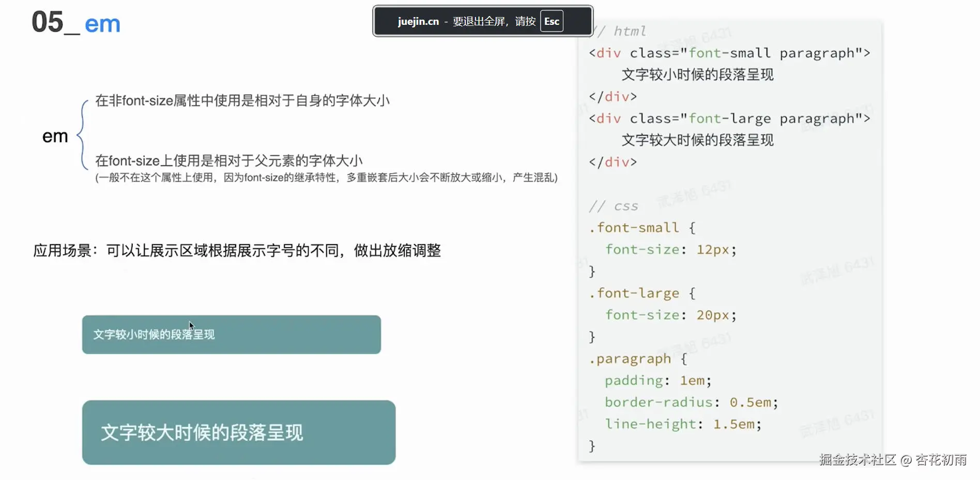Viewport: 980px width, 480px height.
Task: Select the line "在font-size上使用是相对于父元素的字体大小"
Action: 229,161
